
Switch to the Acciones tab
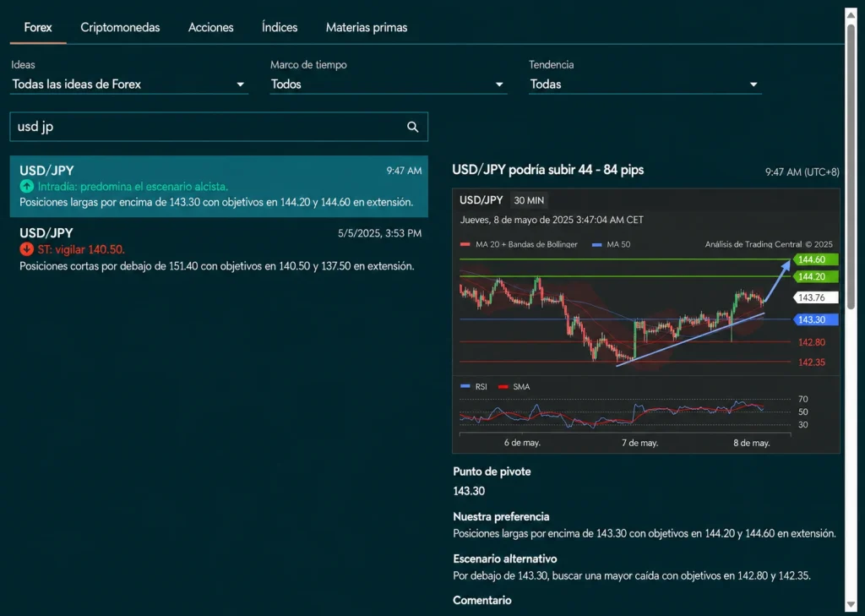click(210, 28)
